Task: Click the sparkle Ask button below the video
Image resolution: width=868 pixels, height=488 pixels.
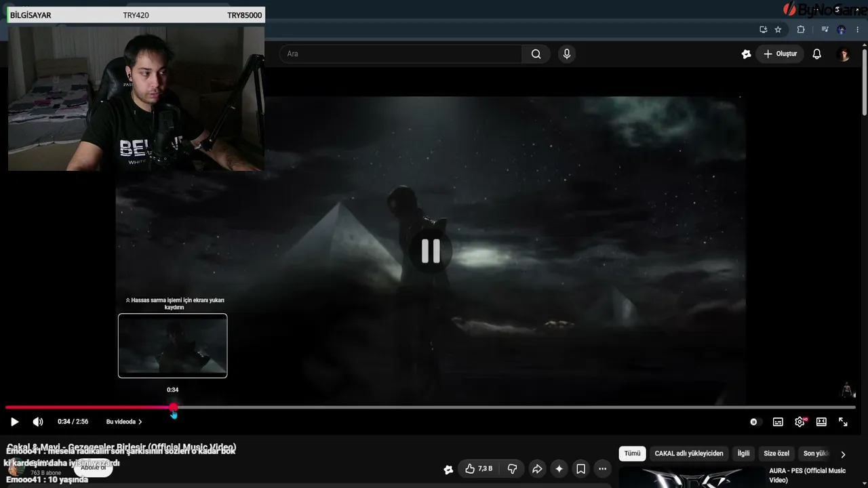Action: point(559,469)
